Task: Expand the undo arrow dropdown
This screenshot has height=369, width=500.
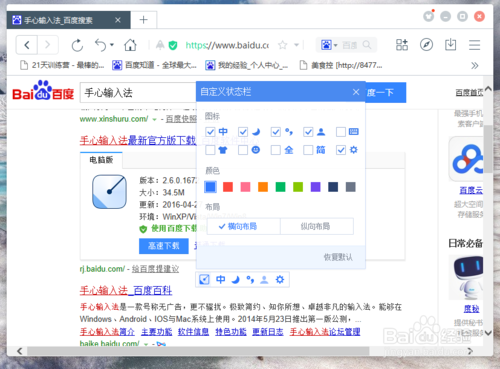Action: [x=112, y=45]
